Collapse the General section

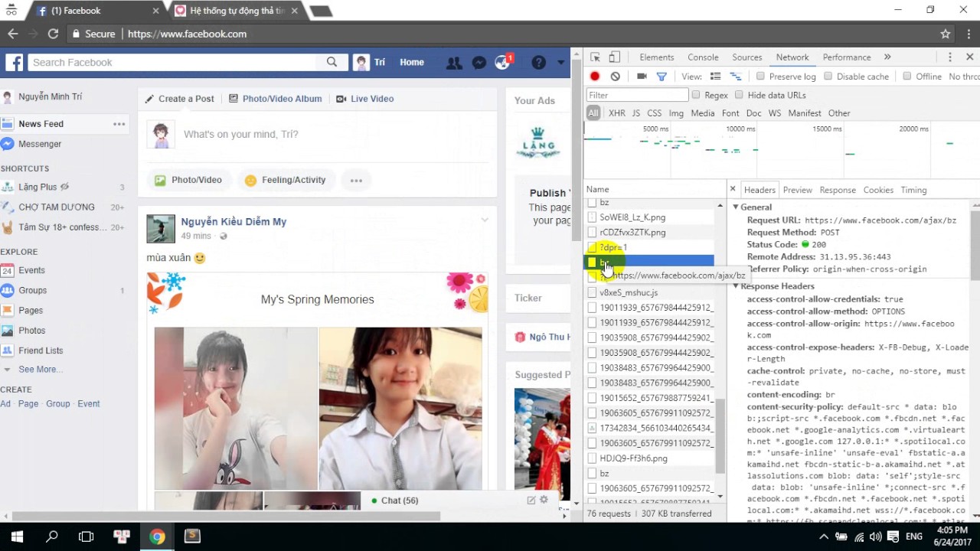[736, 207]
